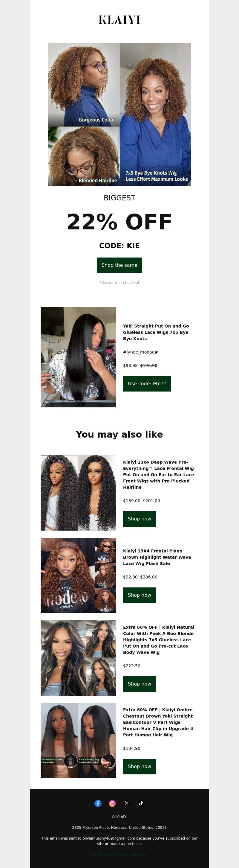Click the Shop the same button

(x=119, y=265)
